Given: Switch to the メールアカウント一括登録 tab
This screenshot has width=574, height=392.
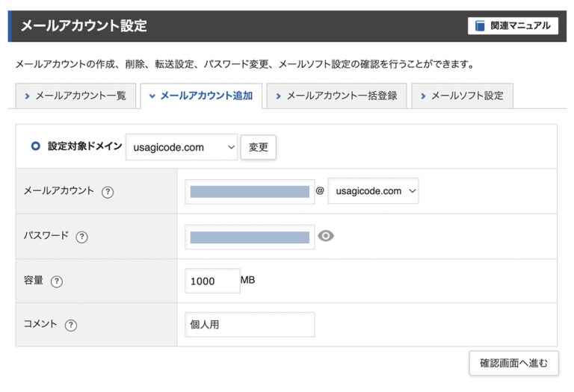Looking at the screenshot, I should pyautogui.click(x=336, y=96).
